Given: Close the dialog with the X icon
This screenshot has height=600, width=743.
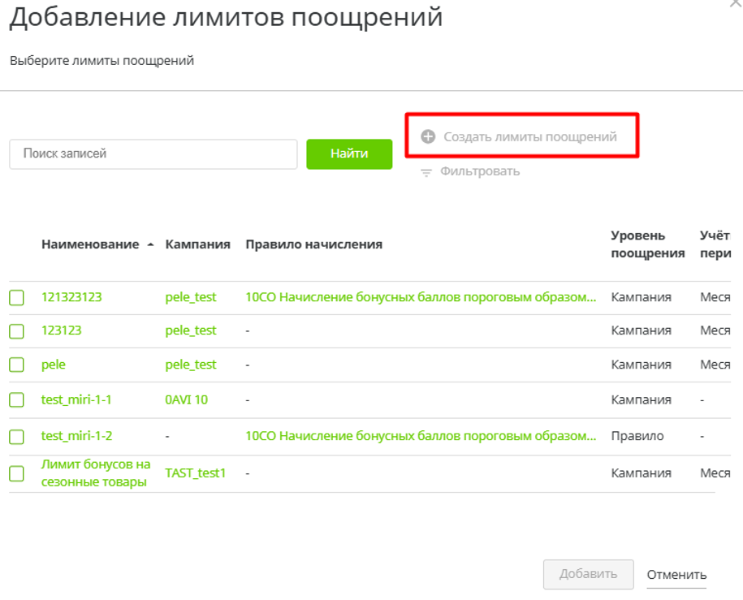Looking at the screenshot, I should (x=737, y=4).
